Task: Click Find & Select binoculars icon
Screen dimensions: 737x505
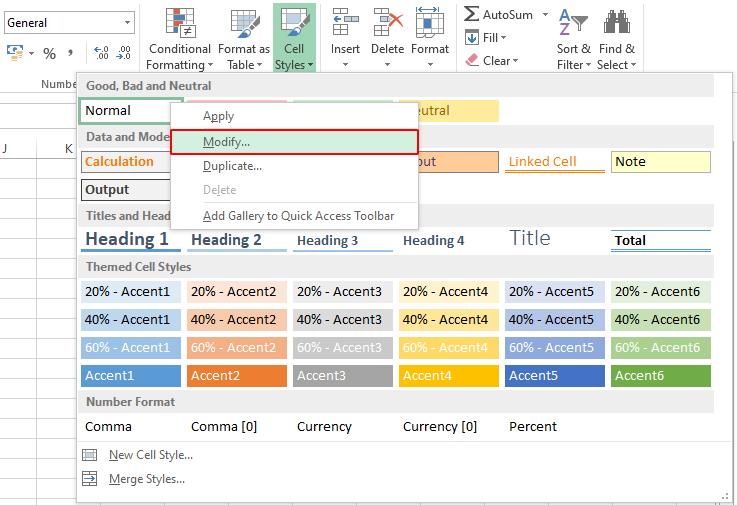Action: click(x=617, y=22)
